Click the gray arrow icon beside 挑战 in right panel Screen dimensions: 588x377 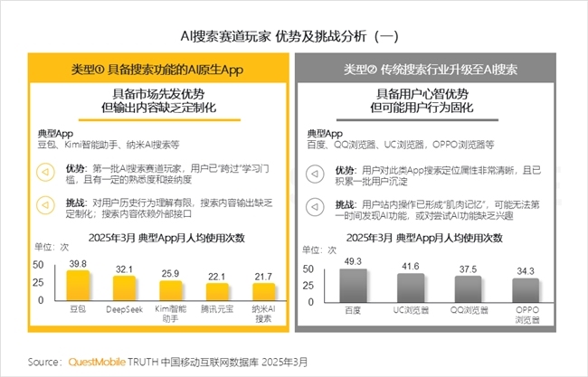(x=315, y=207)
